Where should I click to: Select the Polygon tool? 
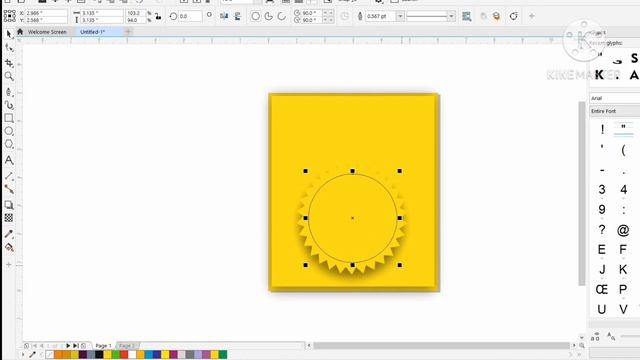click(x=9, y=144)
